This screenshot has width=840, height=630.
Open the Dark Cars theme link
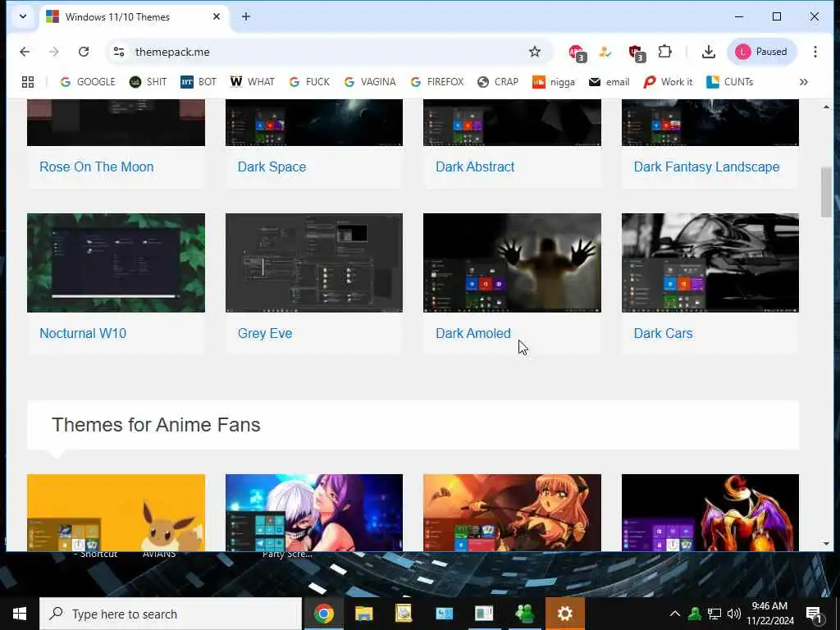coord(663,333)
